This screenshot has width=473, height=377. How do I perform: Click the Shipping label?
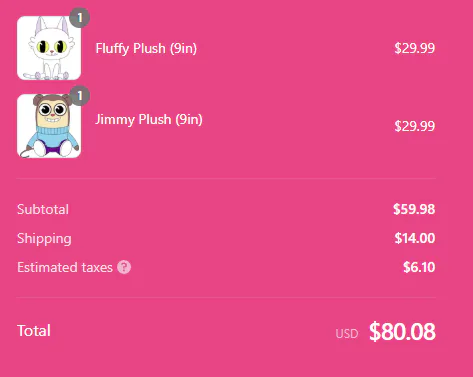point(44,239)
